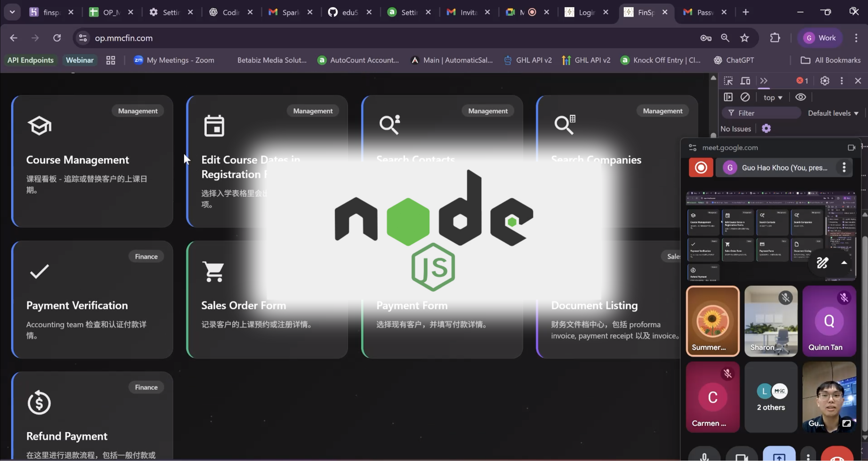868x461 pixels.
Task: Toggle the Meet camera
Action: point(741,454)
